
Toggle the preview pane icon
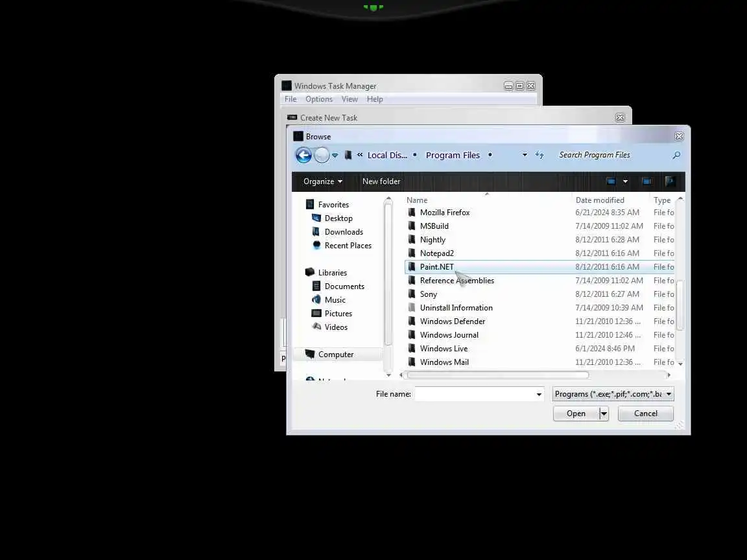647,181
